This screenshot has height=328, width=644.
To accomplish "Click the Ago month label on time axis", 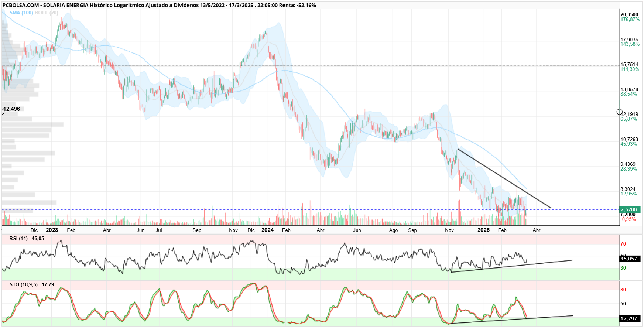I will [394, 230].
